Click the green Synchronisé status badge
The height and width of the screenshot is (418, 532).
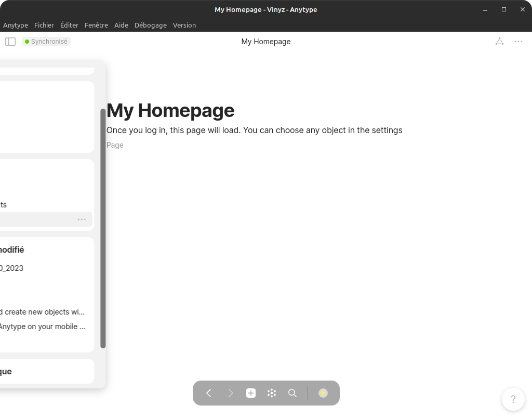point(46,42)
